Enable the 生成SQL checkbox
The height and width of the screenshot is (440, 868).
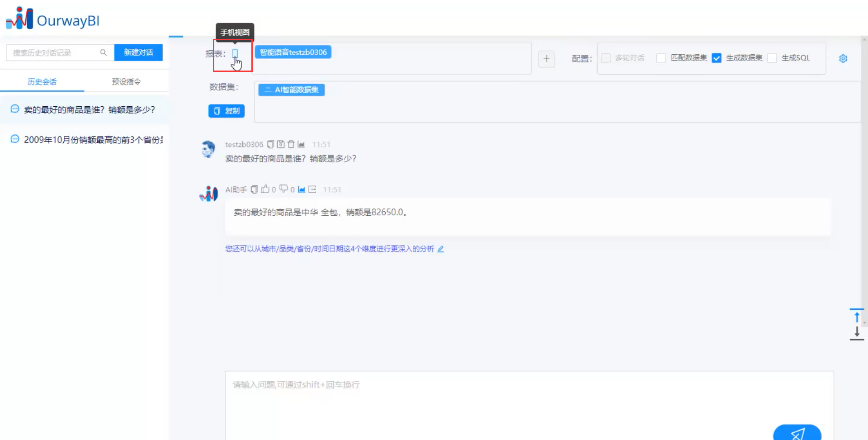tap(772, 58)
